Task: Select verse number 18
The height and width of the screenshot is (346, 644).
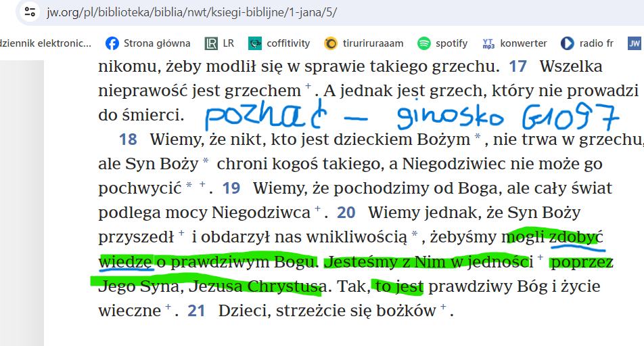Action: pyautogui.click(x=128, y=139)
